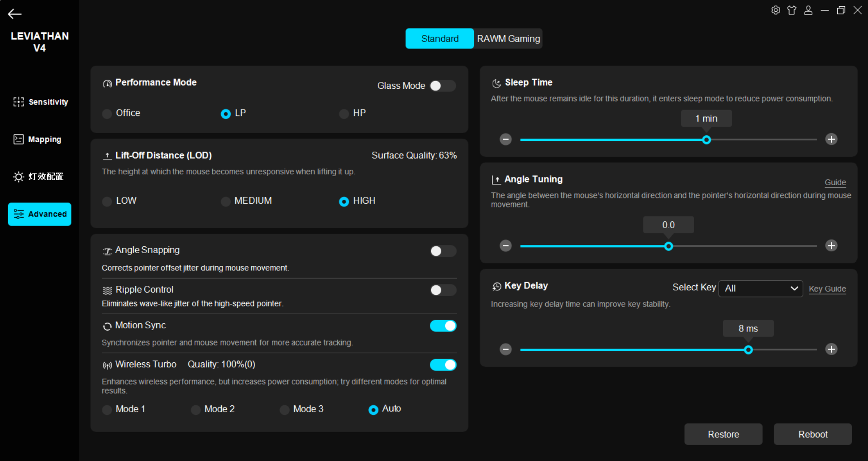The height and width of the screenshot is (461, 868).
Task: Enable the Glass Mode switch
Action: point(442,86)
